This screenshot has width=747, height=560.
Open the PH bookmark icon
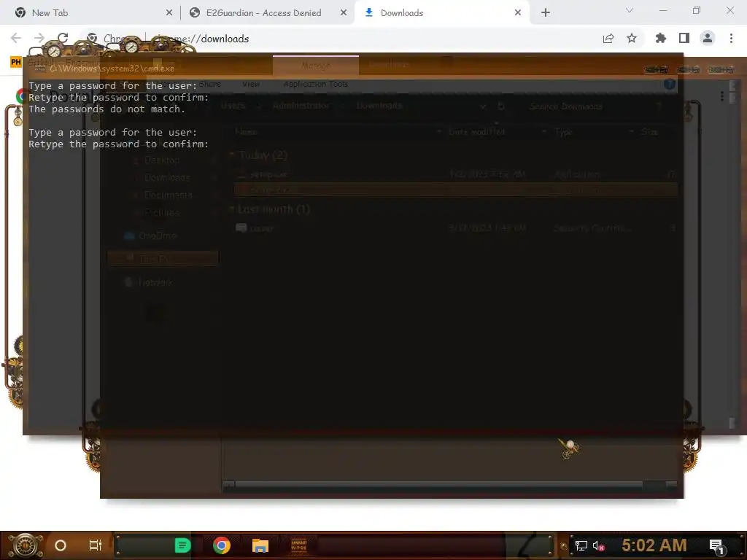coord(16,62)
